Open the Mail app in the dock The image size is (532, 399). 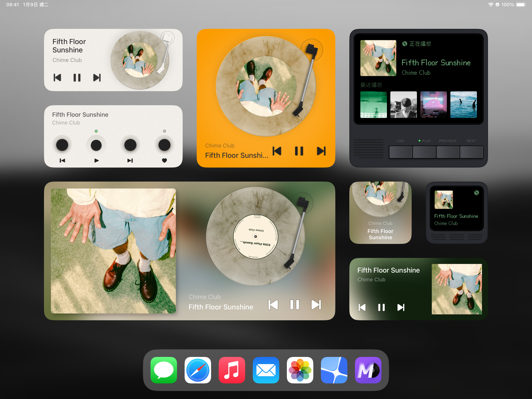266,370
